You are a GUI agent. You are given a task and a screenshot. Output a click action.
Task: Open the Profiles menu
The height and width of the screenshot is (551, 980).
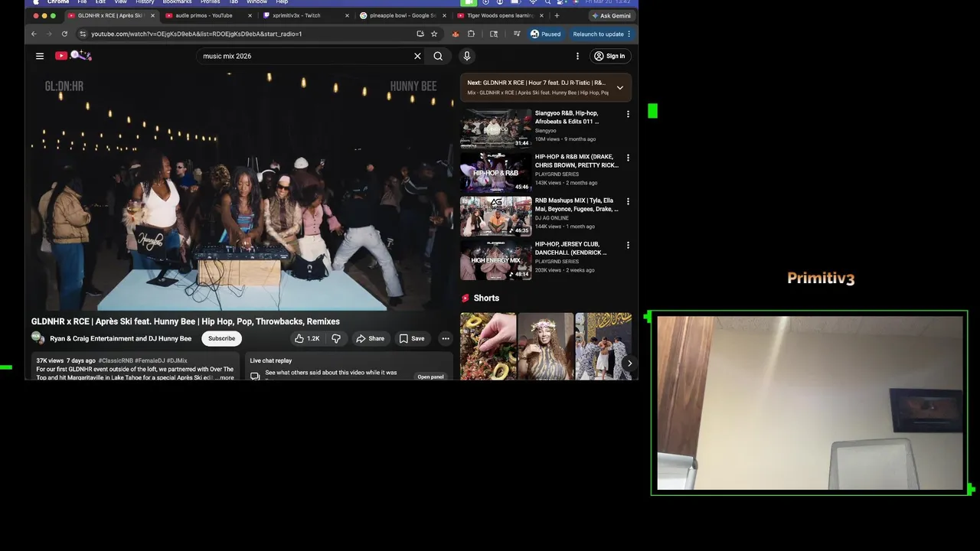pyautogui.click(x=210, y=2)
